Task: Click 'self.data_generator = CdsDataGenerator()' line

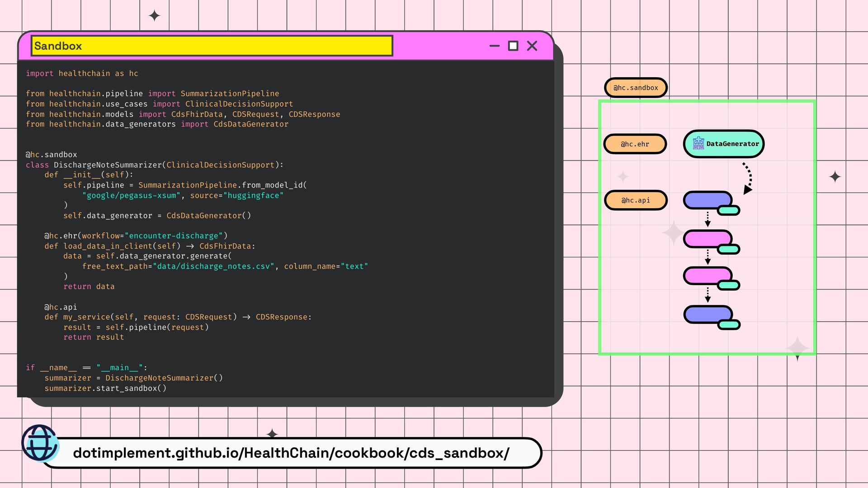Action: [157, 216]
